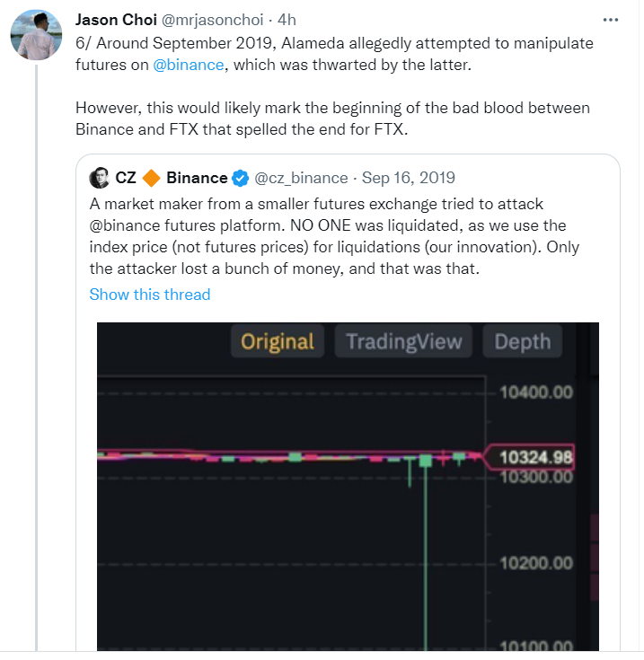Switch to the TradingView chart tab

click(403, 341)
